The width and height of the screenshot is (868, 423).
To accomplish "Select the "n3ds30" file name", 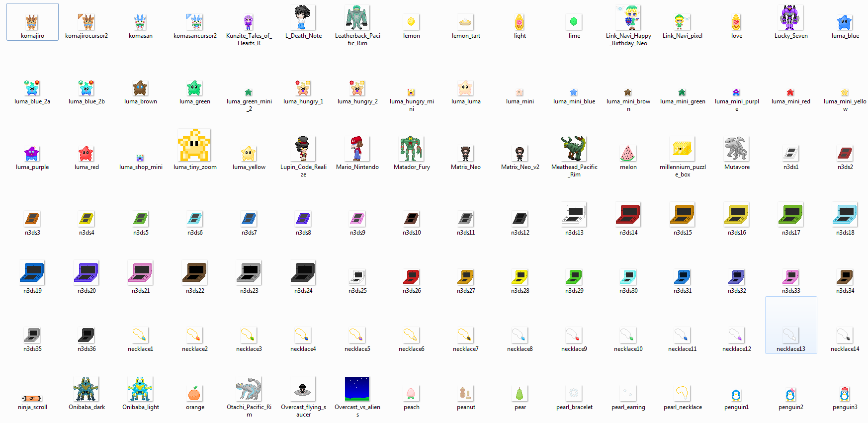I will (x=628, y=291).
